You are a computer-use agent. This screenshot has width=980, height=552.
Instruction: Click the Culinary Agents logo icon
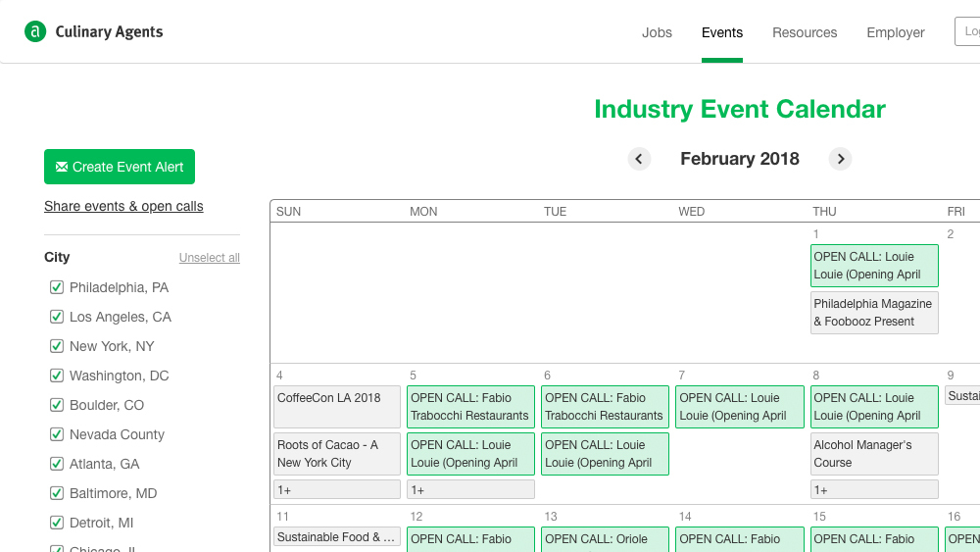pyautogui.click(x=35, y=31)
